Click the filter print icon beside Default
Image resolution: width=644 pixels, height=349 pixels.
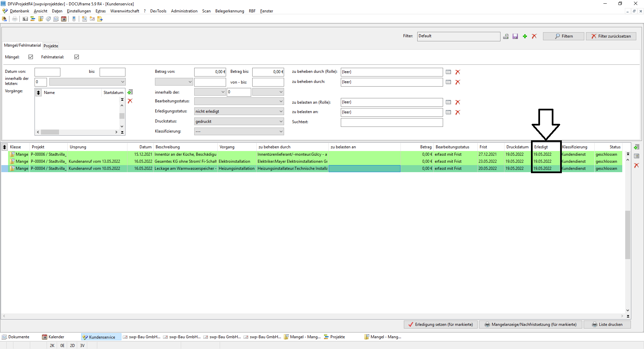506,36
